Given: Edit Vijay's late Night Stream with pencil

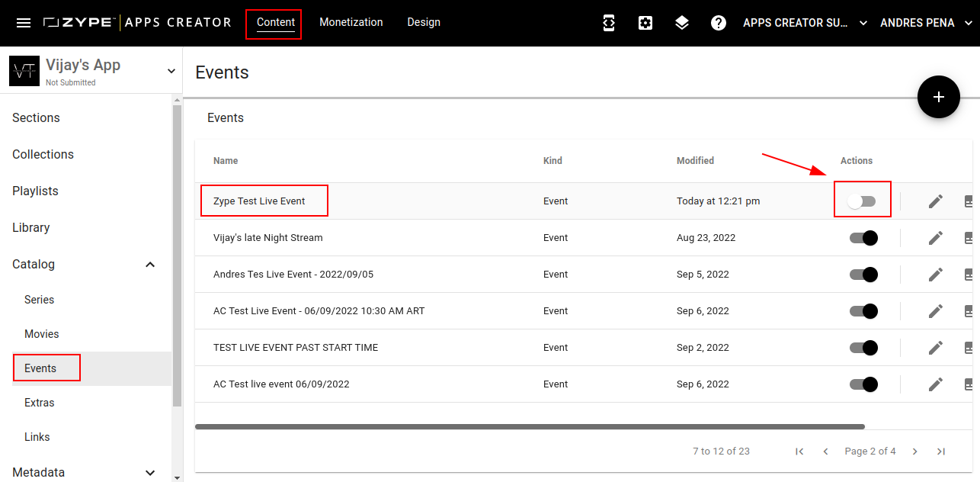Looking at the screenshot, I should pos(936,238).
